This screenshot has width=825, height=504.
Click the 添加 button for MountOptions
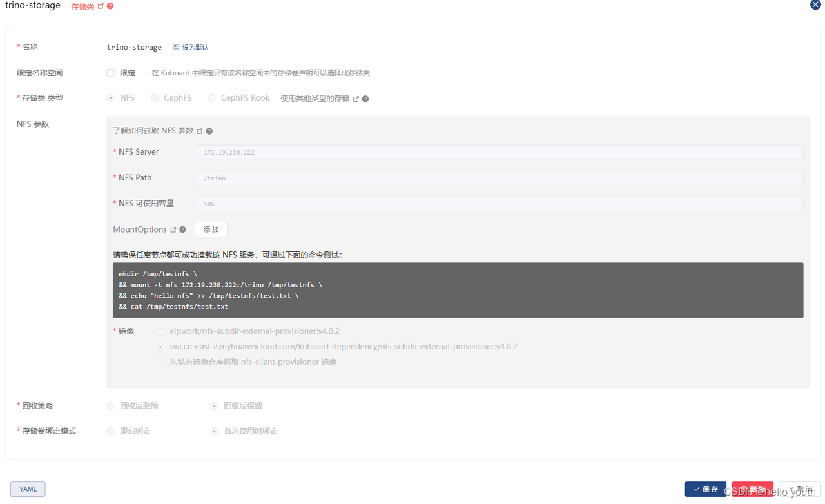point(211,229)
